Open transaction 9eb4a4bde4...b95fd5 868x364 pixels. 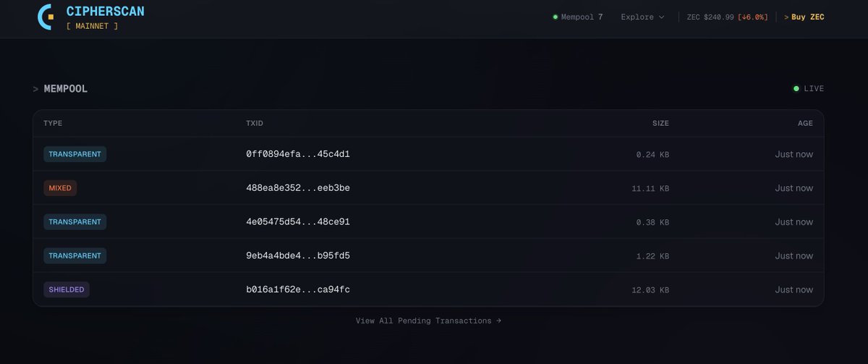click(298, 255)
